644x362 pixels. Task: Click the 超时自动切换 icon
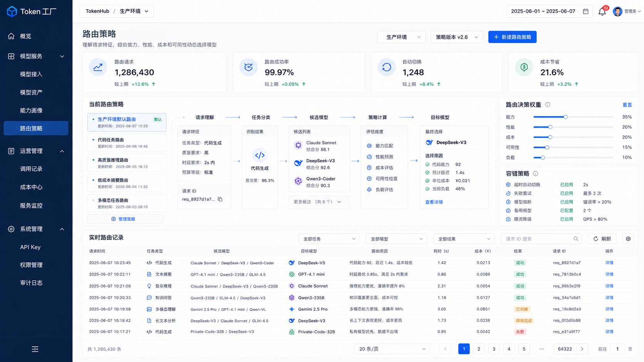coord(508,185)
